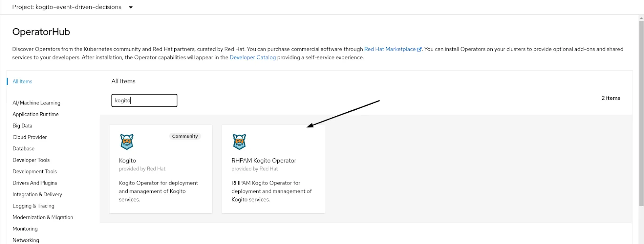This screenshot has width=644, height=244.
Task: Click provided by Red Hat under Kogito
Action: coord(142,169)
